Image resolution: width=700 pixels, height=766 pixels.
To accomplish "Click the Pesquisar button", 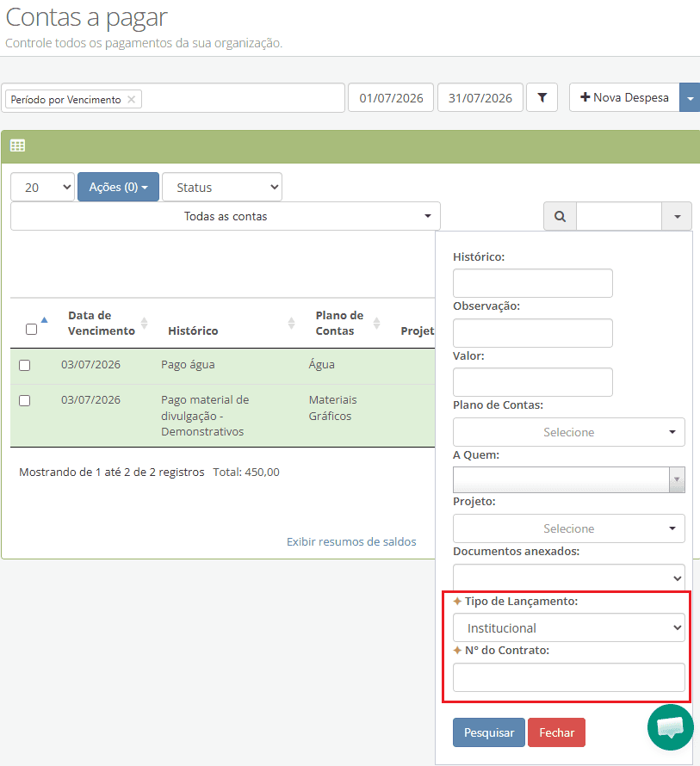I will pos(489,732).
